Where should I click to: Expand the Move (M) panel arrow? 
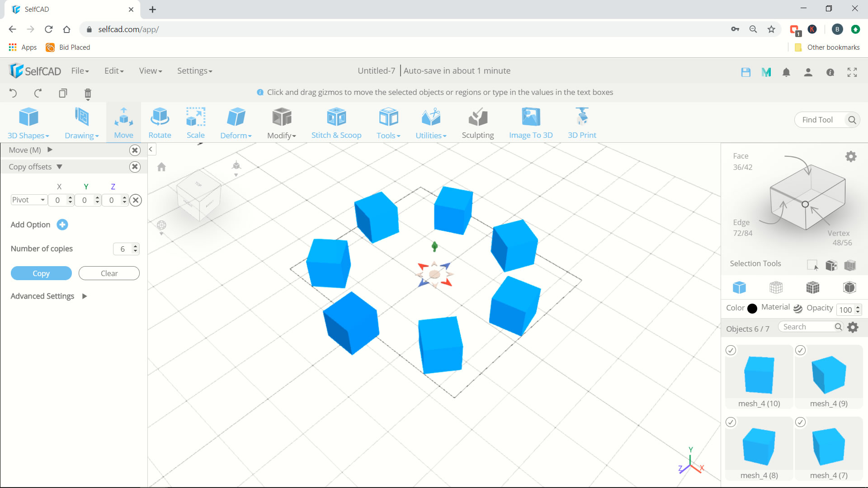[x=50, y=150]
